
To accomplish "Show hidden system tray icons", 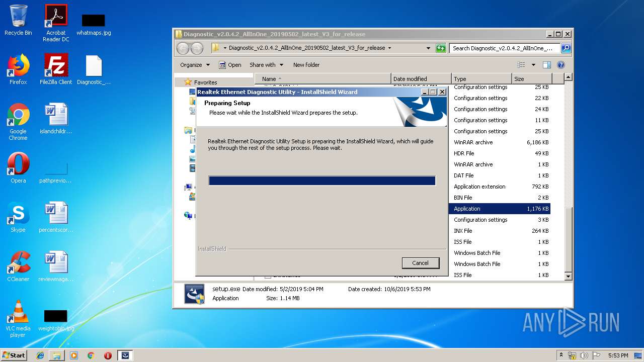I will click(x=561, y=355).
